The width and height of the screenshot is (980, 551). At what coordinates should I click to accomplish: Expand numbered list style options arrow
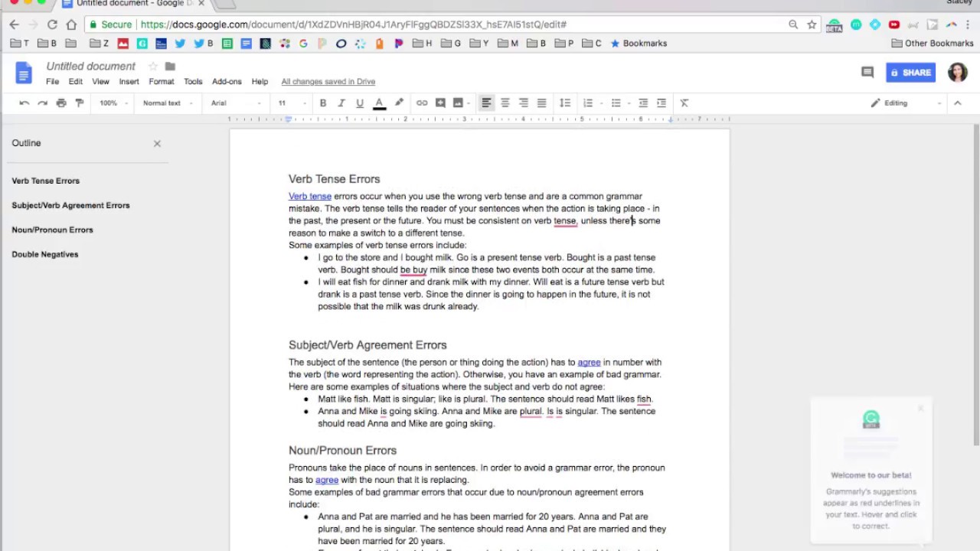(x=601, y=103)
